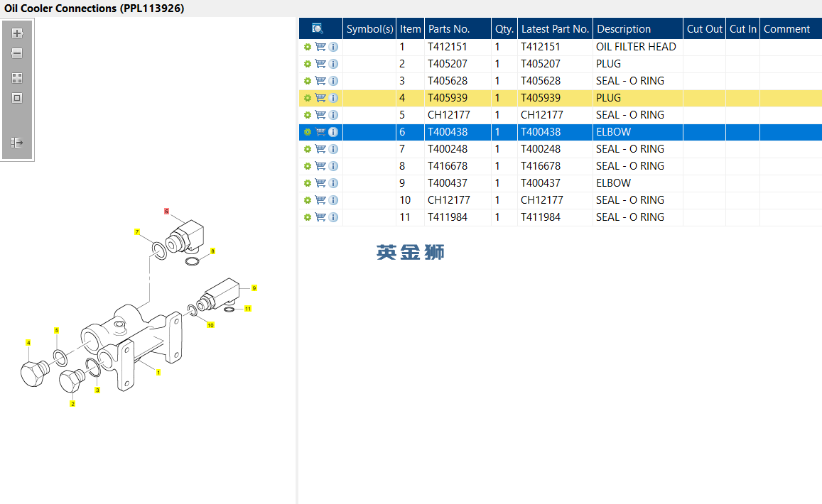Sort by Parts No. column header
The height and width of the screenshot is (504, 822).
pos(458,29)
